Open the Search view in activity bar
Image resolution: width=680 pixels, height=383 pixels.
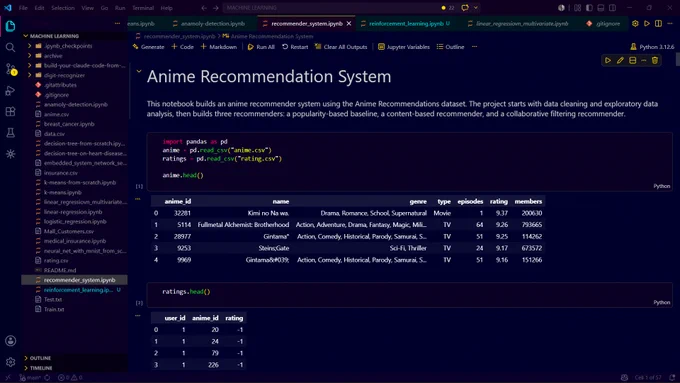tap(10, 47)
